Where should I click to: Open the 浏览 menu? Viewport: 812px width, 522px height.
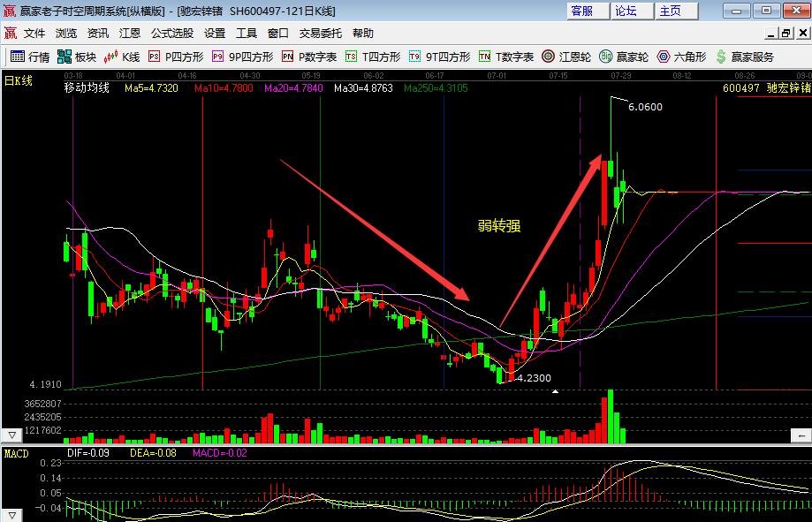pos(66,34)
